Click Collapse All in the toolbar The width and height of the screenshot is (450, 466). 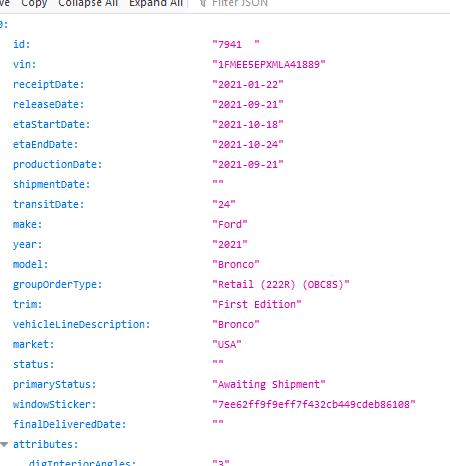click(88, 3)
